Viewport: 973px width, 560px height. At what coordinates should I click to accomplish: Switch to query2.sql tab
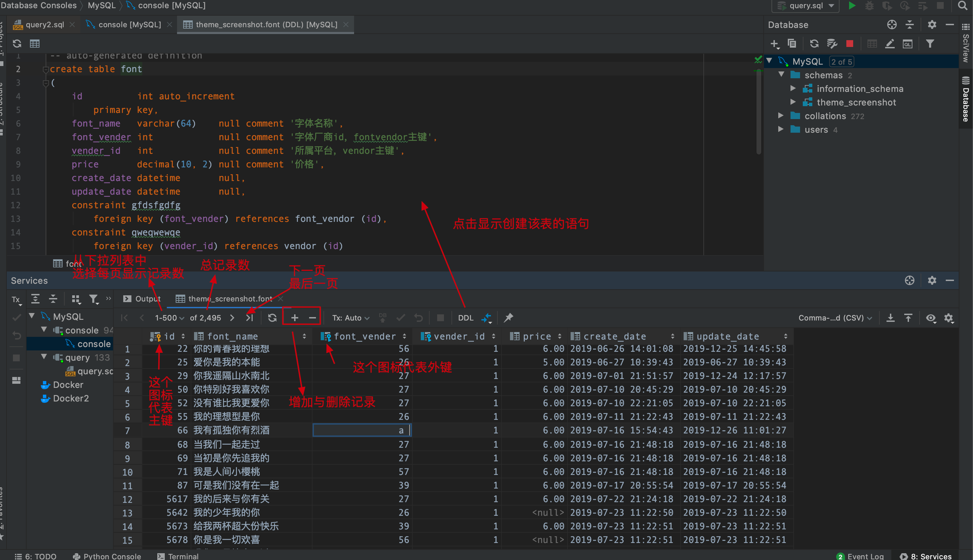(44, 24)
